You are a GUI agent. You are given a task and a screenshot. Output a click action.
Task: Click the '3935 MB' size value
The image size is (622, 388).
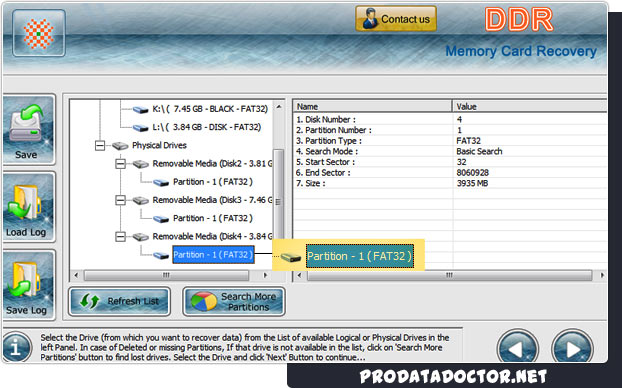pyautogui.click(x=472, y=184)
